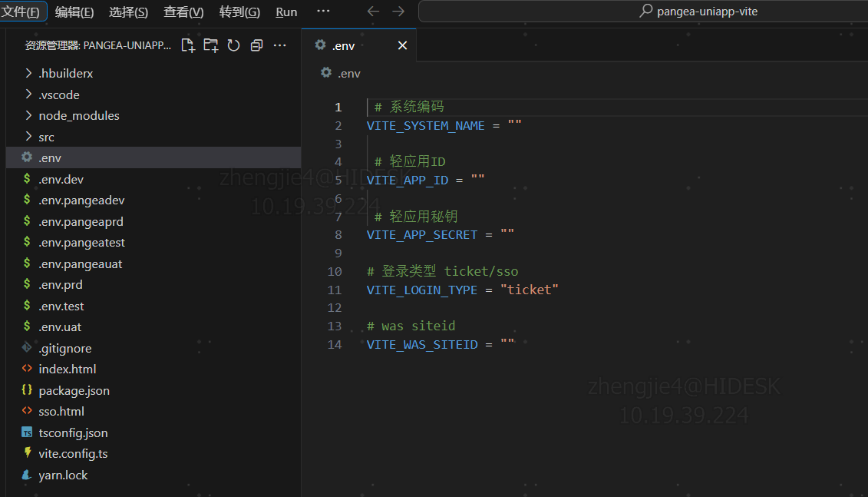Open the .env.uat file

[x=153, y=327]
